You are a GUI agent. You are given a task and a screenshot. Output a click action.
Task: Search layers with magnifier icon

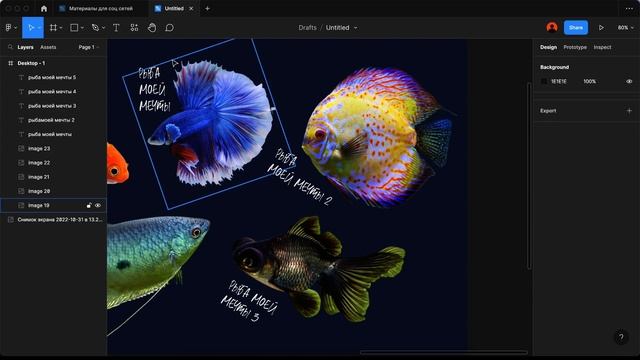pyautogui.click(x=10, y=47)
